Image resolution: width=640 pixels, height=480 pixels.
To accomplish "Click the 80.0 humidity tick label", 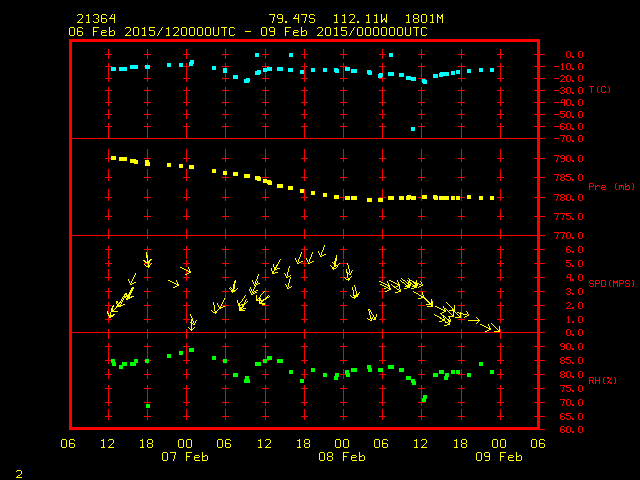I will point(571,375).
